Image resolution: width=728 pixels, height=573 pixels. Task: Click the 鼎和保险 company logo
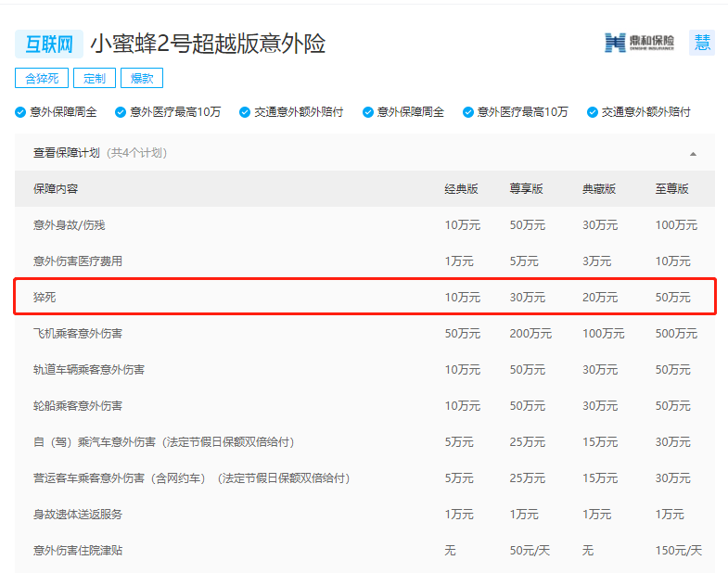click(x=639, y=43)
